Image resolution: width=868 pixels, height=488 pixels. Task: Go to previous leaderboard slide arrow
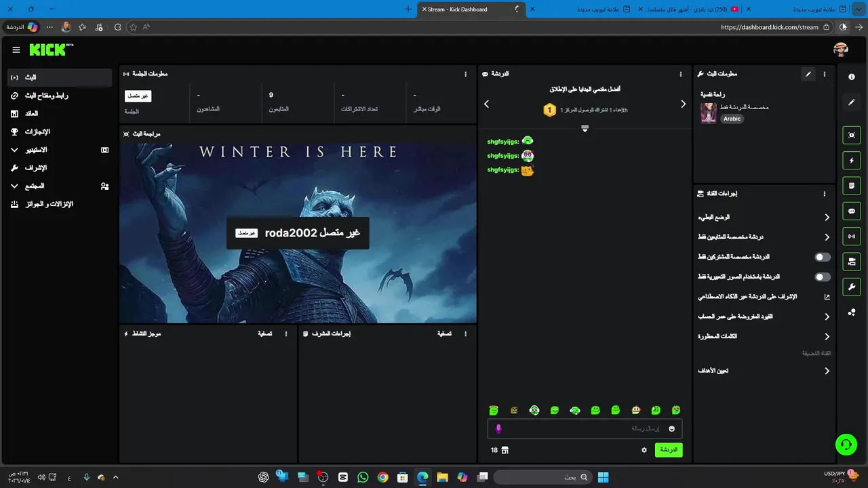click(x=486, y=104)
